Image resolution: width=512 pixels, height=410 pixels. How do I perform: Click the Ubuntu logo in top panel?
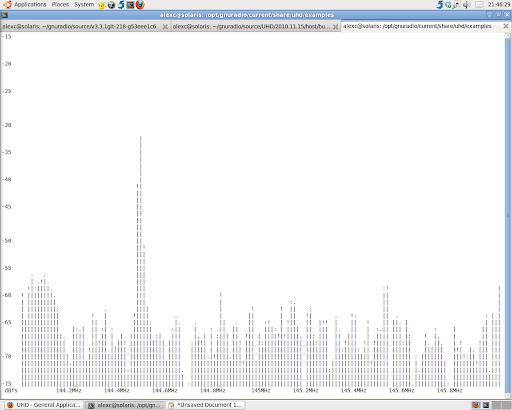click(7, 4)
